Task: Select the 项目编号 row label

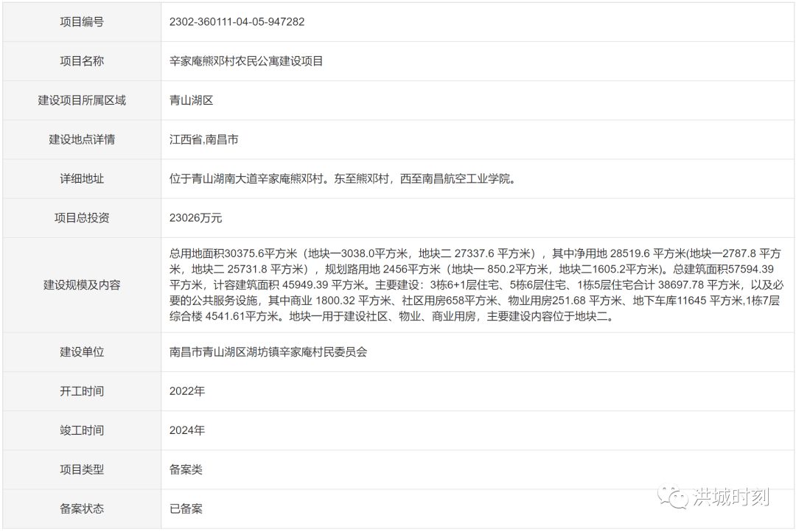Action: click(x=81, y=22)
